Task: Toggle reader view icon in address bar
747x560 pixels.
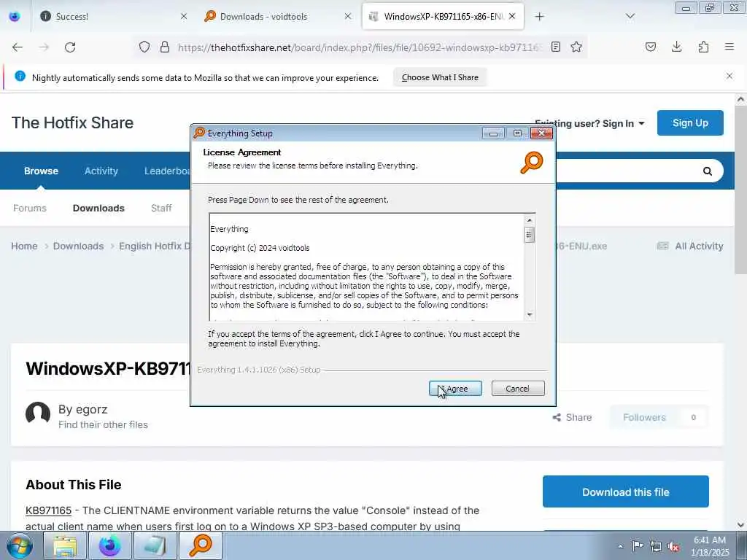Action: point(555,47)
